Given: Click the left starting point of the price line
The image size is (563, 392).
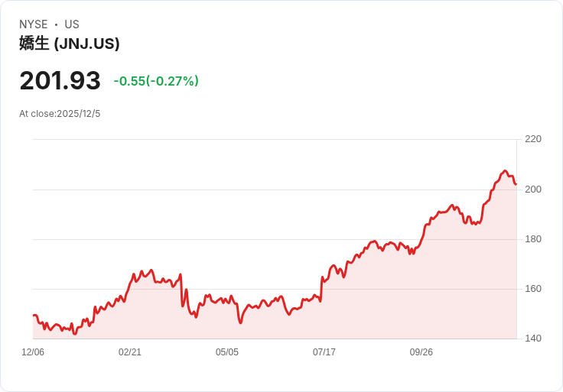Looking at the screenshot, I should coord(34,316).
